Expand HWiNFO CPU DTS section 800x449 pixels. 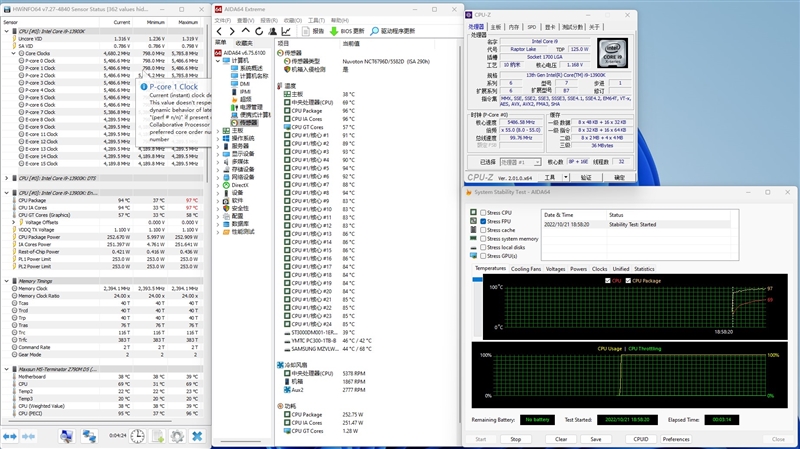(x=7, y=179)
